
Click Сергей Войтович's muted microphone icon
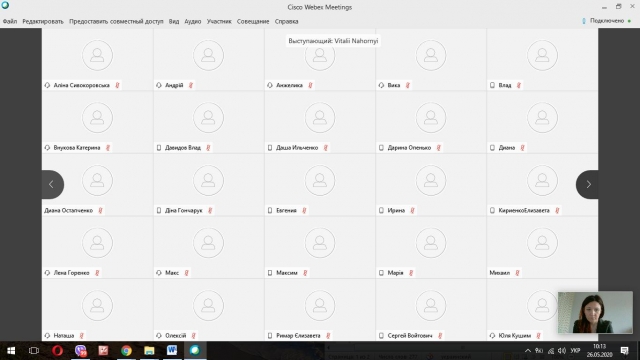(440, 336)
